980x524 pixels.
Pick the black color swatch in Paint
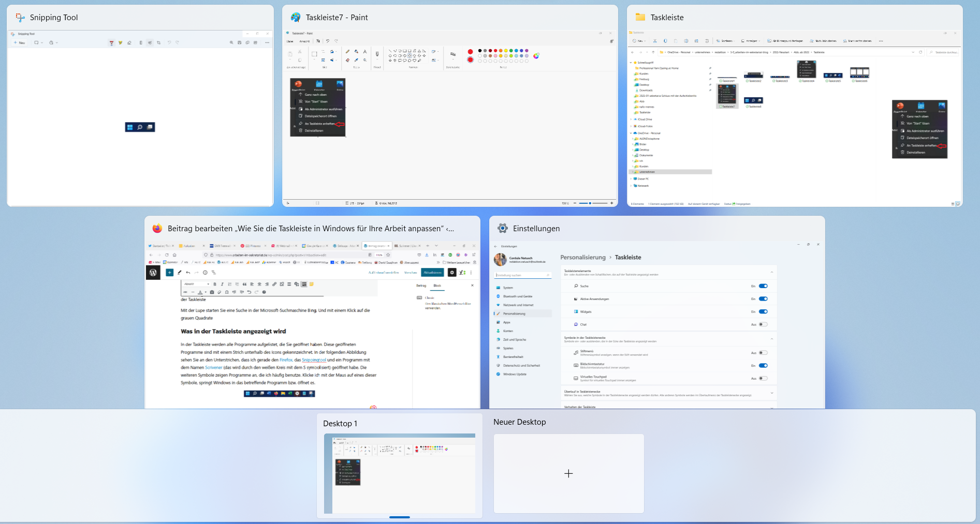(x=480, y=51)
